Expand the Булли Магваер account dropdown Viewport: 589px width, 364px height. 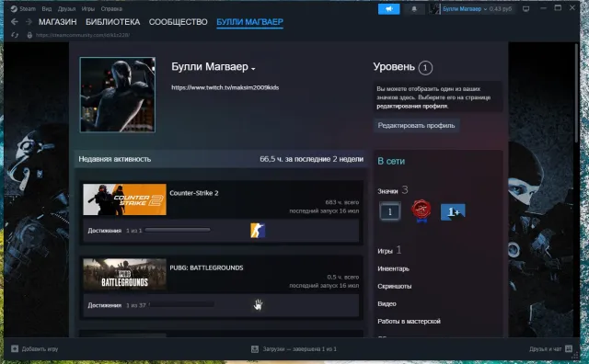(465, 8)
